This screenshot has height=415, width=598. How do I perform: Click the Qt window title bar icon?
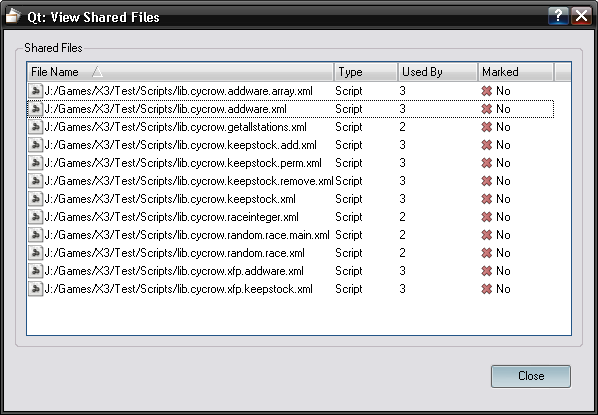(13, 16)
